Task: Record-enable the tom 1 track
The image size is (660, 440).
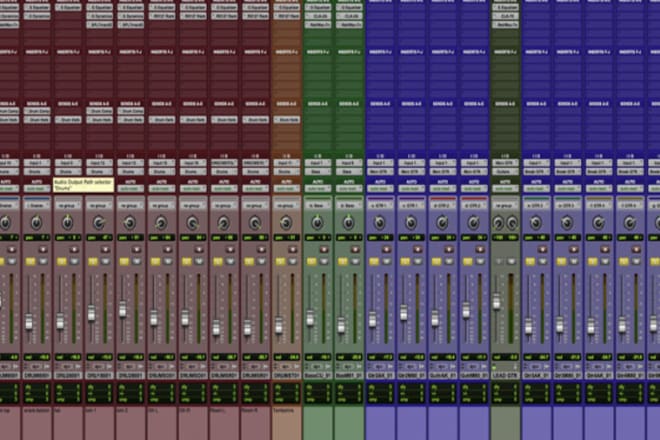Action: [105, 250]
